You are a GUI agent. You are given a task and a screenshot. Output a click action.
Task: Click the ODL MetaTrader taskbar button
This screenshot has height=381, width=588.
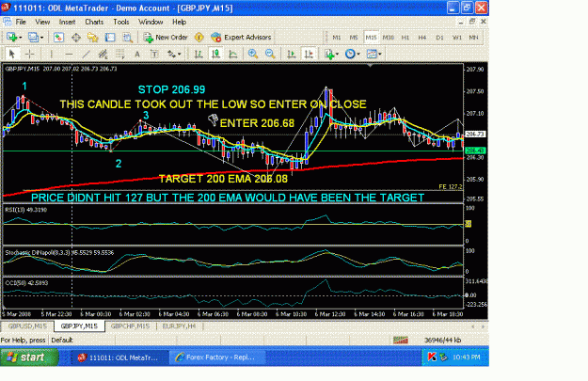(x=119, y=357)
